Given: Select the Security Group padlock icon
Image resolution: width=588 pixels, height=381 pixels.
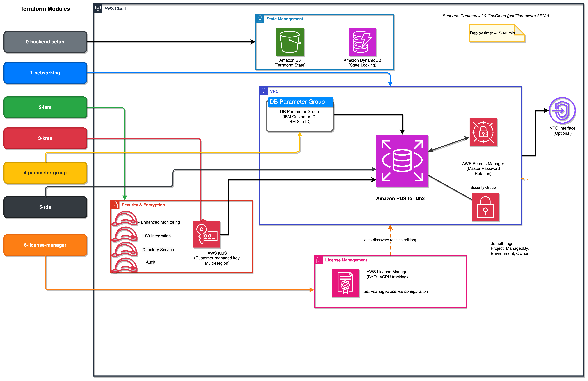Looking at the screenshot, I should tap(485, 207).
